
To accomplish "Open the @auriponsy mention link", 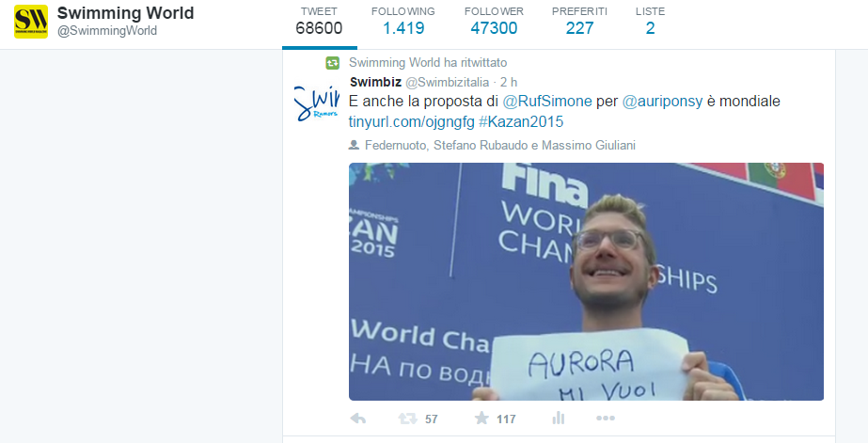I will coord(663,102).
